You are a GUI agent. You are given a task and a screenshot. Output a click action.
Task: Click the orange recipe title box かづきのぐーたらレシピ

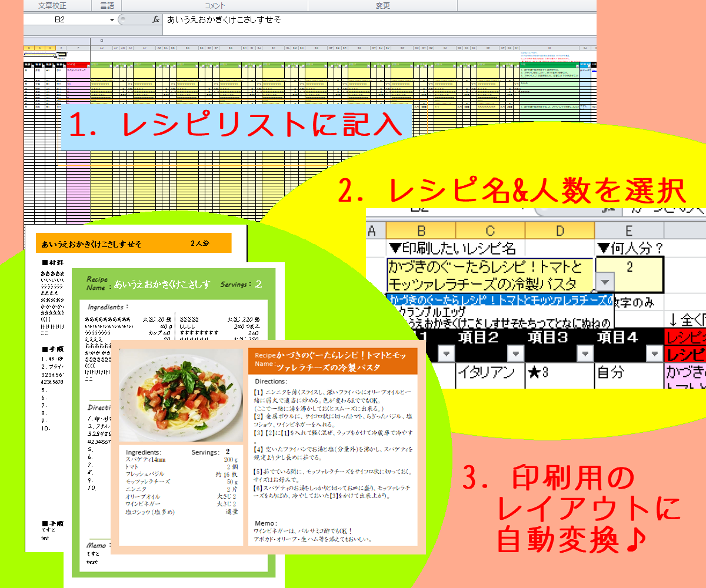[x=332, y=360]
